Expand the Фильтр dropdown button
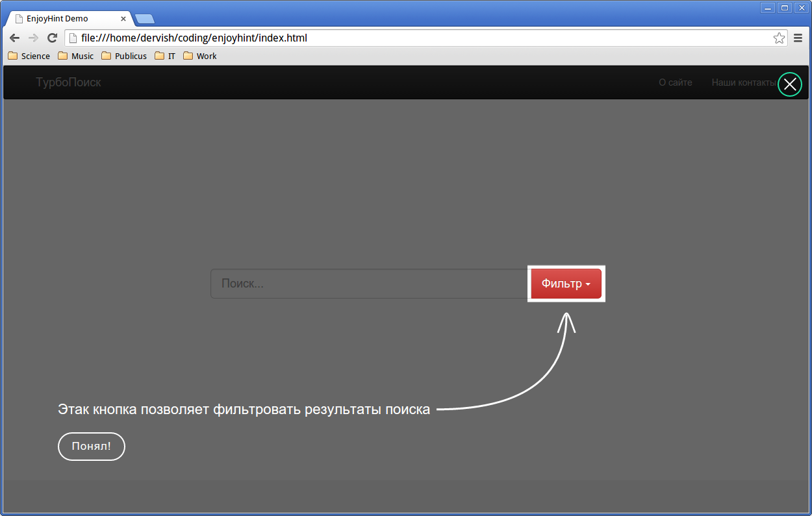The width and height of the screenshot is (812, 516). click(566, 284)
